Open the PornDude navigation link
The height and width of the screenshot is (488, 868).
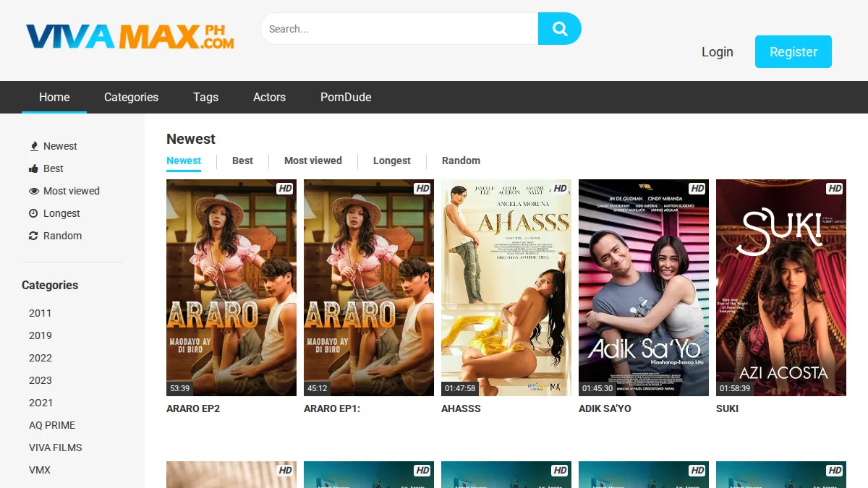pos(346,97)
